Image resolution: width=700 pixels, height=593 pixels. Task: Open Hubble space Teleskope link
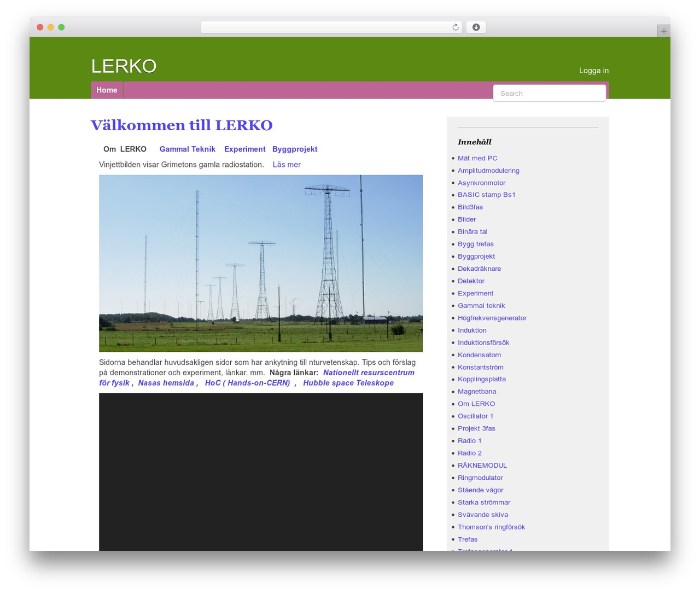pos(348,383)
